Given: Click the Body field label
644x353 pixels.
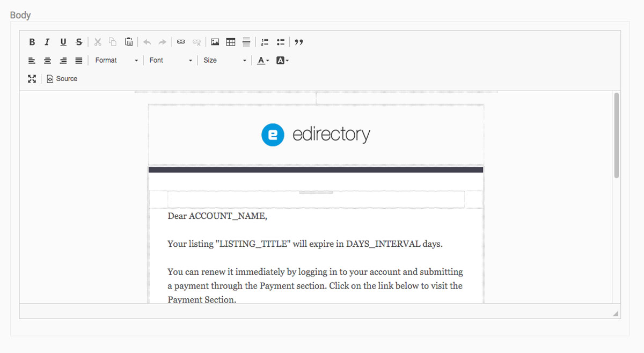Looking at the screenshot, I should (20, 15).
